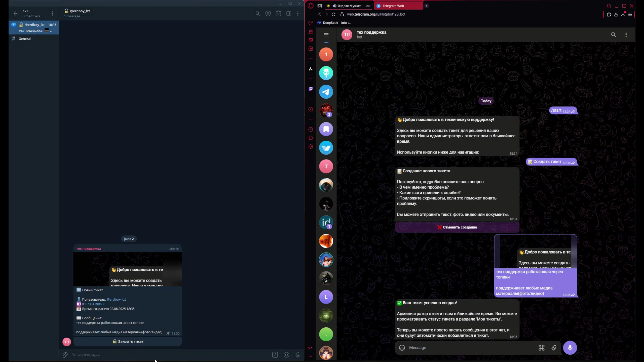Screen dimensions: 644x362
Task: Click the /start sent message bubble
Action: coord(563,110)
